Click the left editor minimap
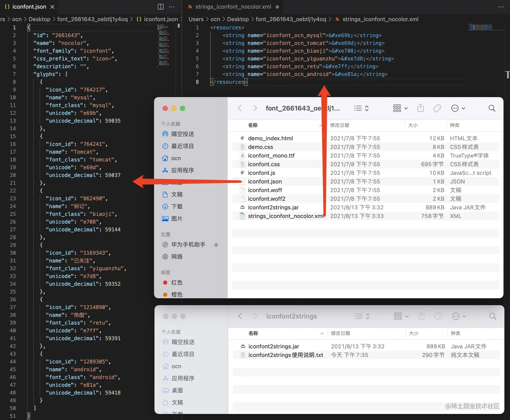The height and width of the screenshot is (420, 510). 164,45
